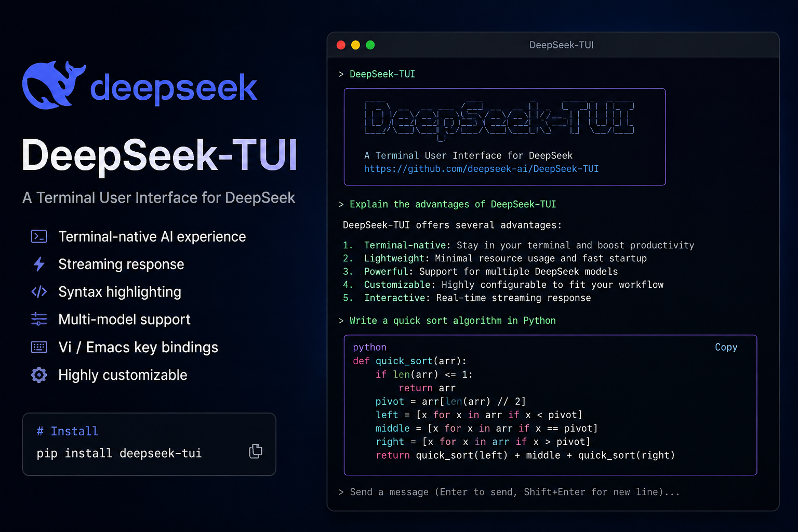Viewport: 798px width, 532px height.
Task: Click the Send a message input line
Action: (x=509, y=492)
